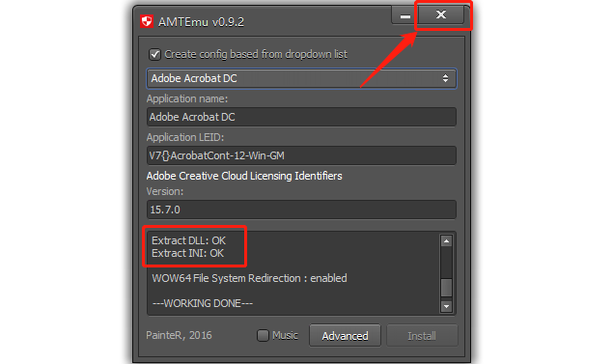Click the log scroll up arrow
The width and height of the screenshot is (613, 364).
pos(446,241)
